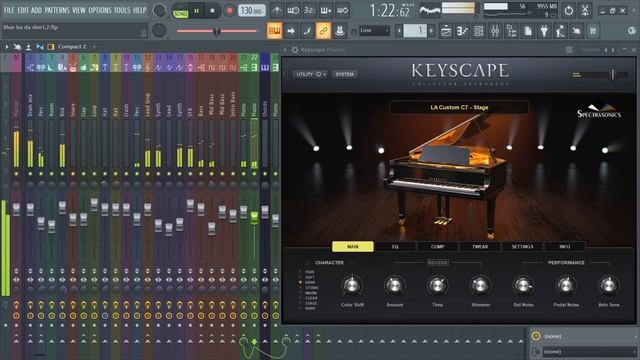Click the Keyscape plugin gear icon
640x360 pixels.
click(x=295, y=50)
